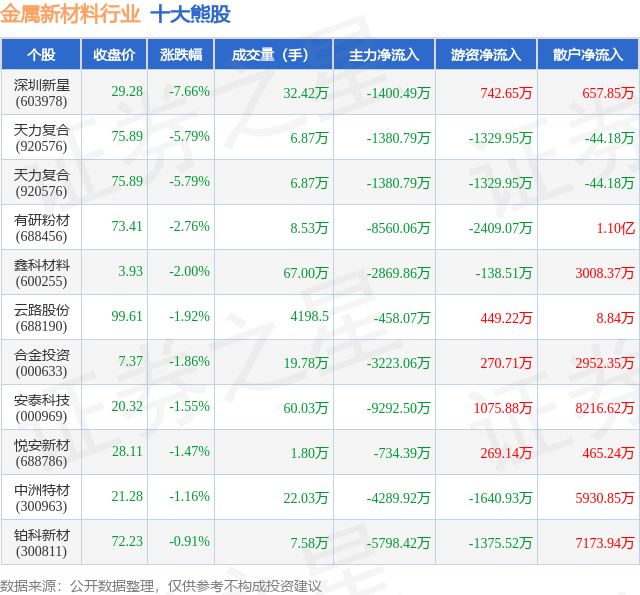
Task: Click hot-money inflow 449.22万
Action: [506, 318]
